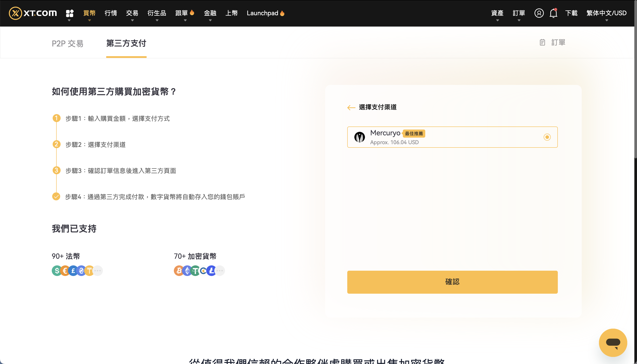Switch to the P2P 交易 tab
The image size is (637, 364).
pos(67,44)
